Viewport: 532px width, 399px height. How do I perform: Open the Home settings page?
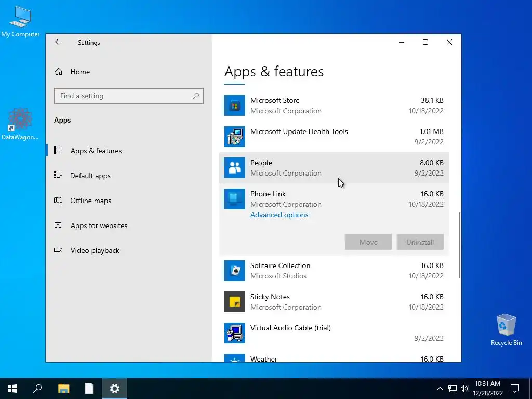80,72
